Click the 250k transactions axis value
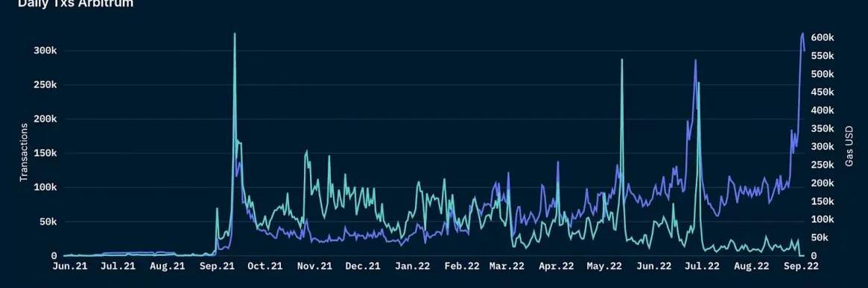Image resolution: width=868 pixels, height=288 pixels. 46,85
